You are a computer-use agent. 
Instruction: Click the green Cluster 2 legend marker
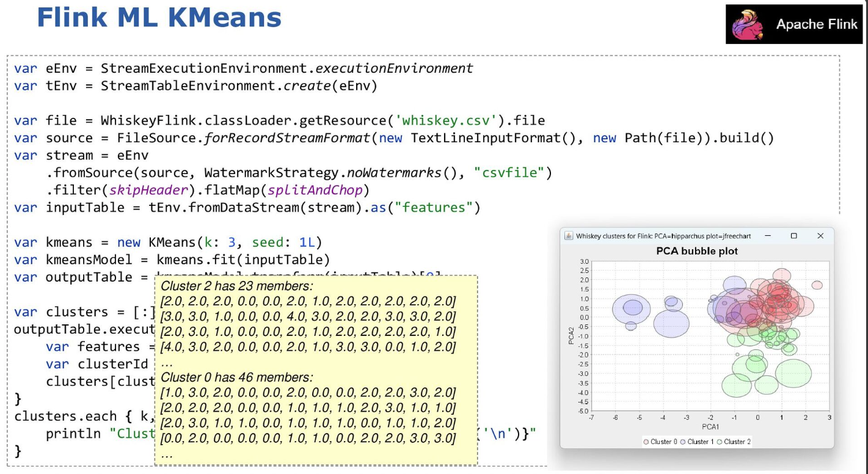[720, 442]
